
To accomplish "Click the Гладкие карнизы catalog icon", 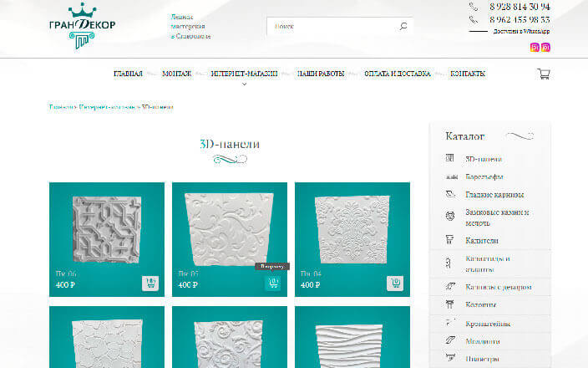I will pyautogui.click(x=450, y=194).
